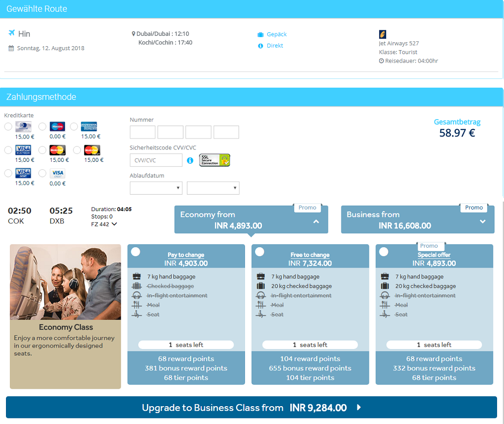This screenshot has height=424, width=504.
Task: Focus the CVV/CVC security code field
Action: pyautogui.click(x=156, y=160)
